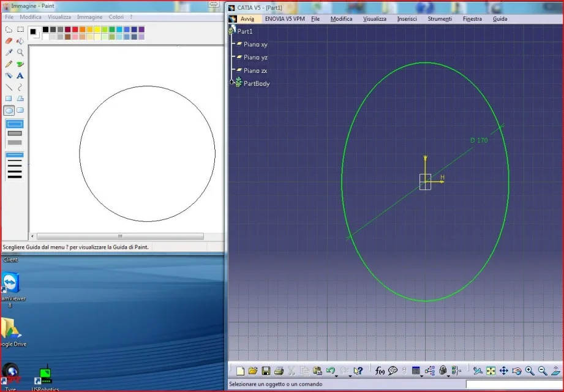The image size is (564, 392).
Task: Choose the Rounded rectangle tool
Action: pyautogui.click(x=20, y=110)
